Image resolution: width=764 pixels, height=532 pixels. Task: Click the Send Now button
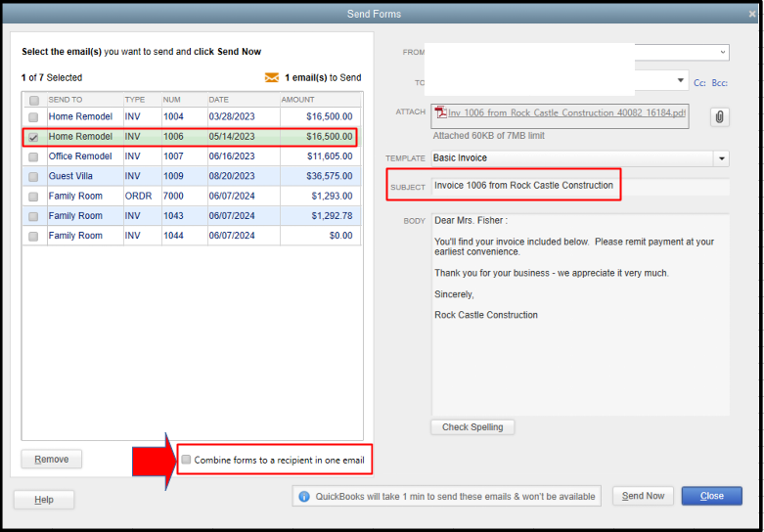(x=643, y=496)
